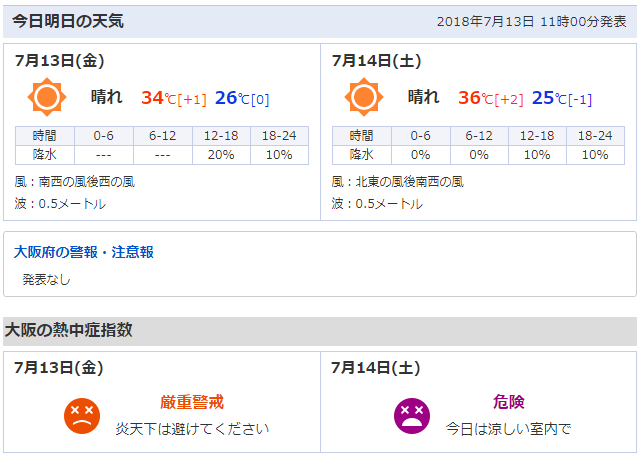Click the 26℃ low temperature for today
Image resolution: width=642 pixels, height=458 pixels.
click(230, 98)
